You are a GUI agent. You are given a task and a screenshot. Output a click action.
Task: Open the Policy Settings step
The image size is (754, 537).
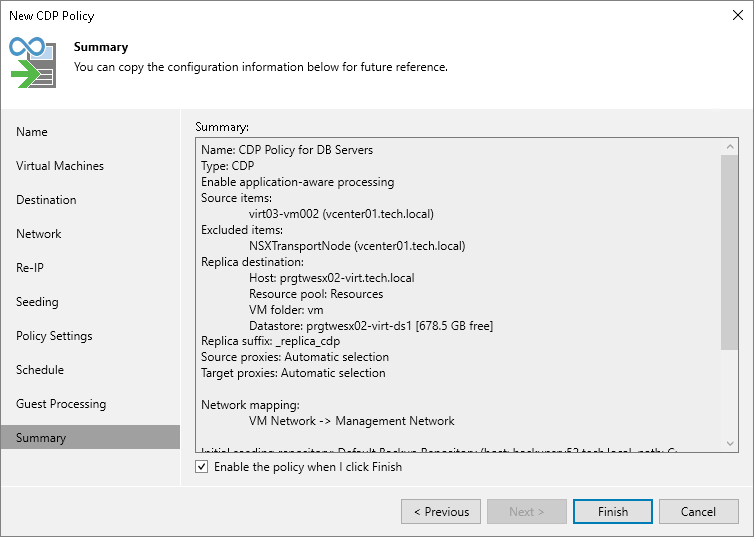coord(54,336)
